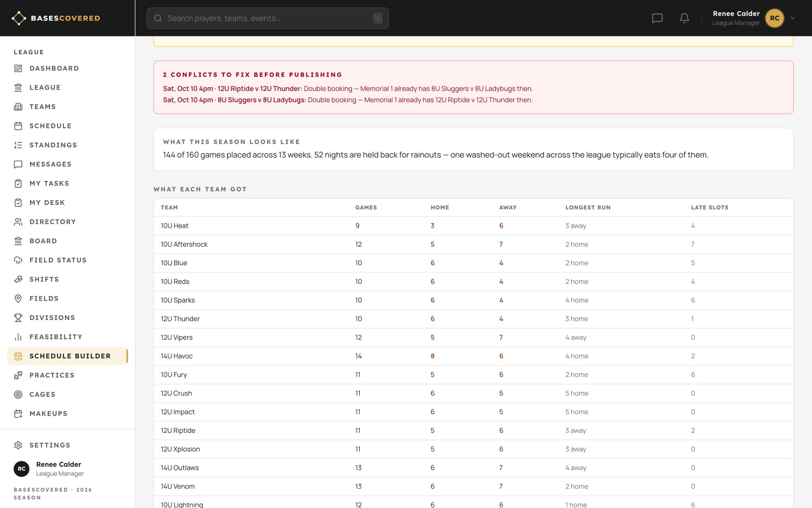Screen dimensions: 812x508
Task: Open the League menu item
Action: [x=67, y=87]
